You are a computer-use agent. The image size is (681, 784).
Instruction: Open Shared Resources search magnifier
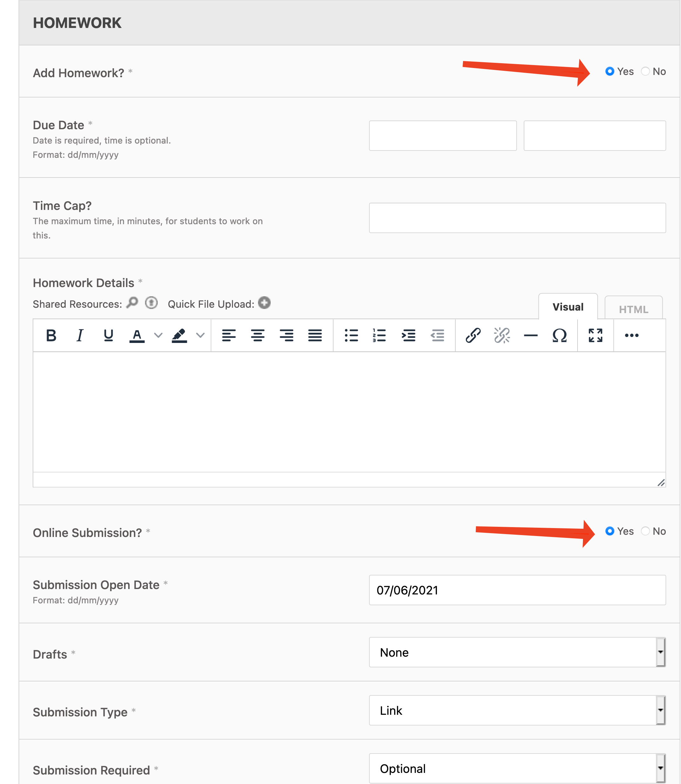tap(132, 303)
